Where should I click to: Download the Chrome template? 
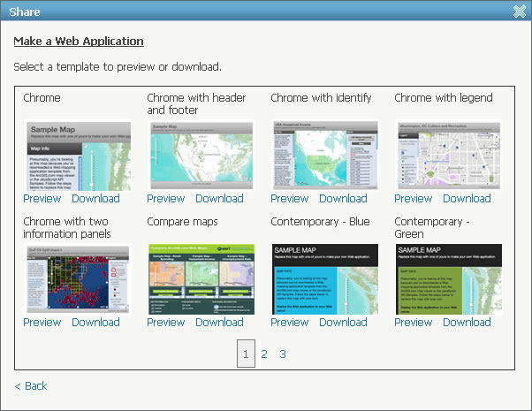coord(95,199)
